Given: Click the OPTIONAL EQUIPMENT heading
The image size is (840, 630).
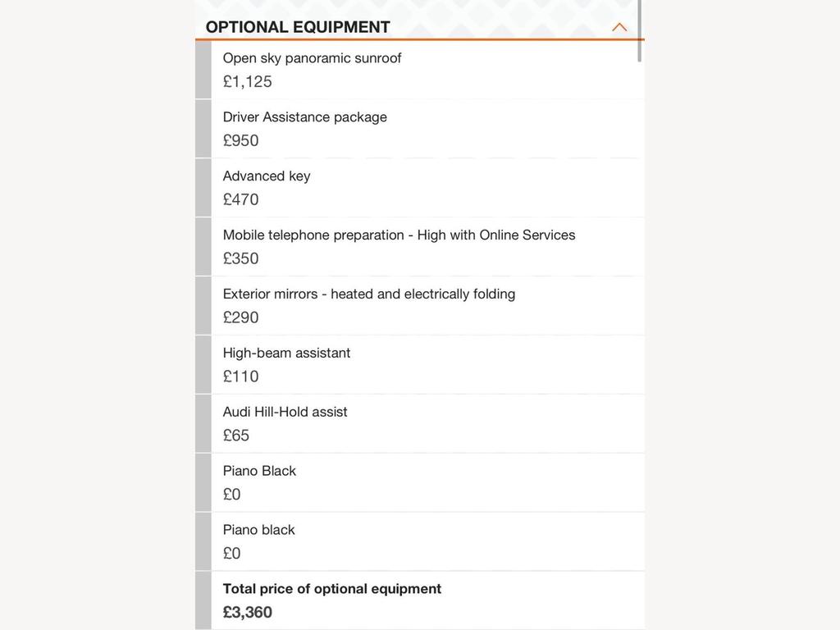Looking at the screenshot, I should pos(298,27).
